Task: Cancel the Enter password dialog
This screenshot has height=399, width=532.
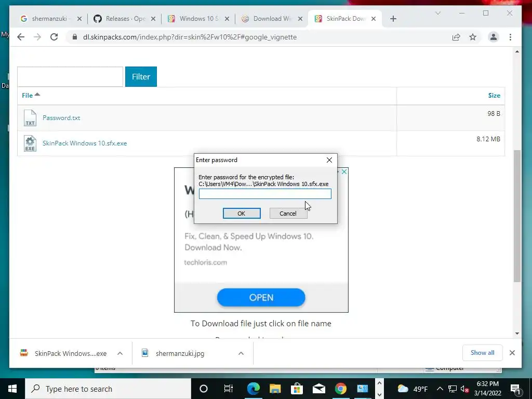Action: click(288, 214)
